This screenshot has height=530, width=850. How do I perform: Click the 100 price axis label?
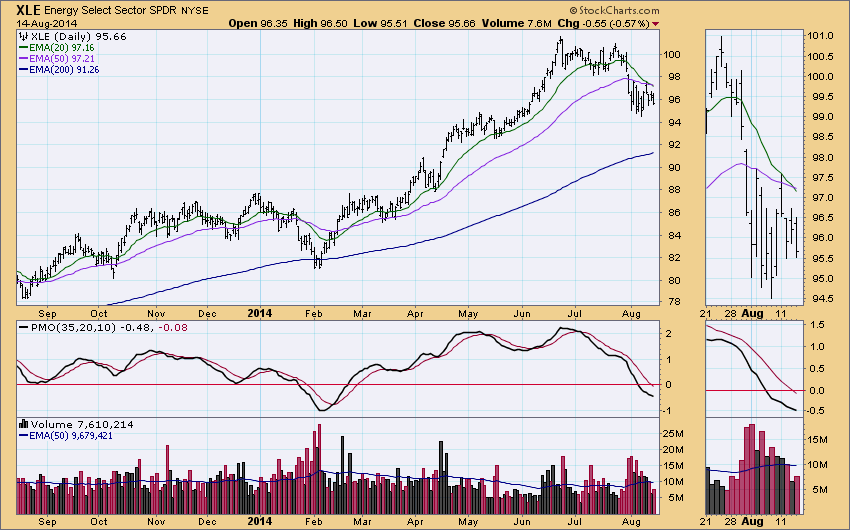(672, 55)
